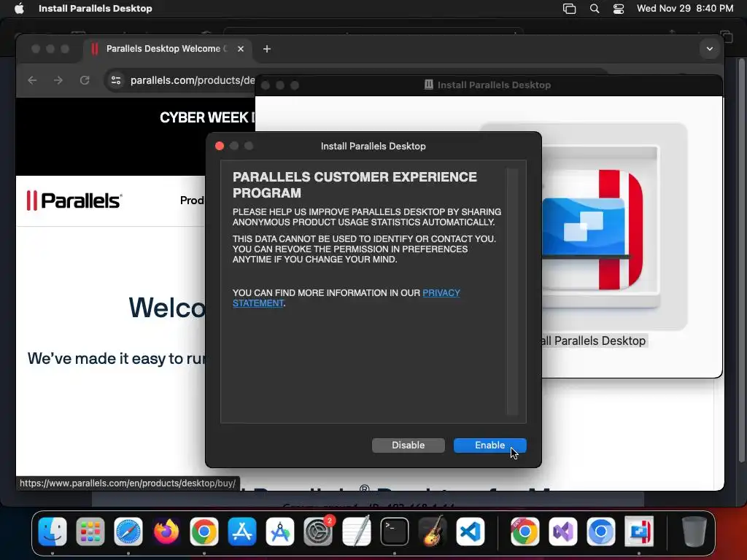Open TextEdit from the Dock
This screenshot has height=560, width=747.
[356, 532]
